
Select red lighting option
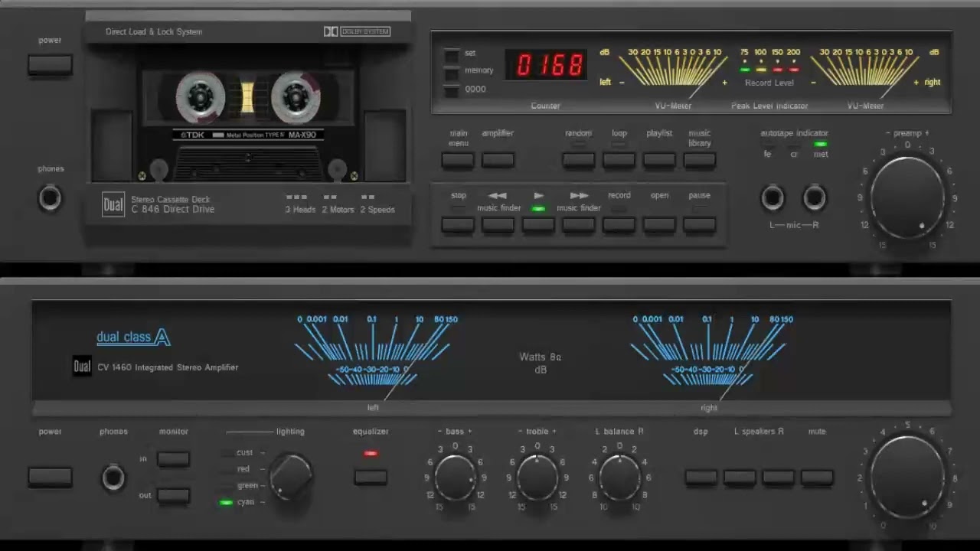pos(243,469)
